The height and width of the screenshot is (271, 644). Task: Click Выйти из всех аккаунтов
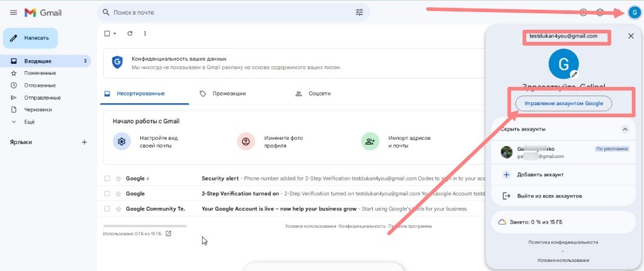pyautogui.click(x=563, y=196)
